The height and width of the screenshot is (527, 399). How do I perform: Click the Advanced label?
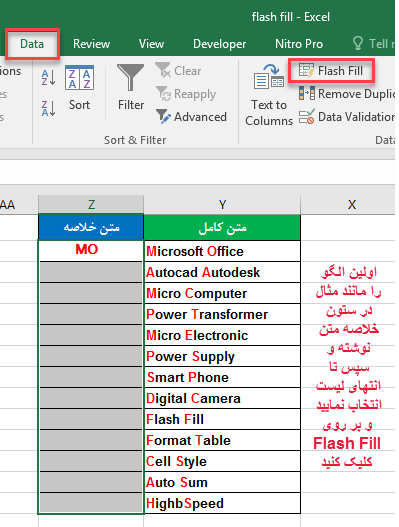point(200,117)
